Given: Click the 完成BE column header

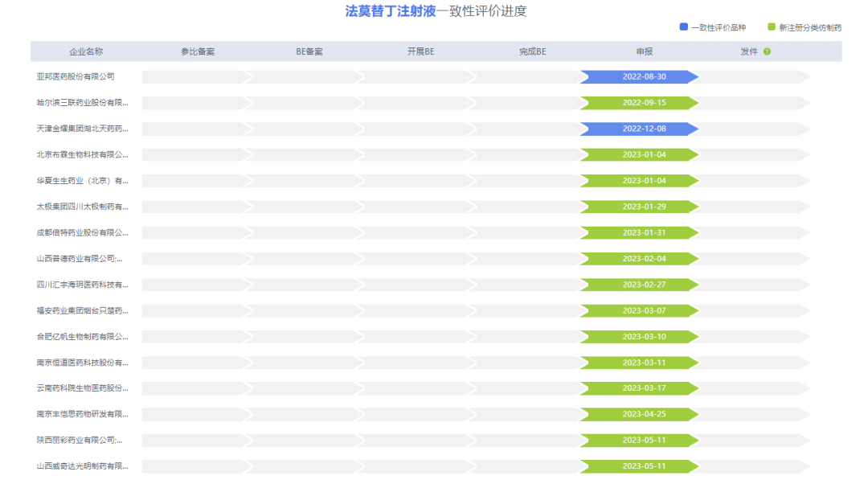Looking at the screenshot, I should click(533, 52).
